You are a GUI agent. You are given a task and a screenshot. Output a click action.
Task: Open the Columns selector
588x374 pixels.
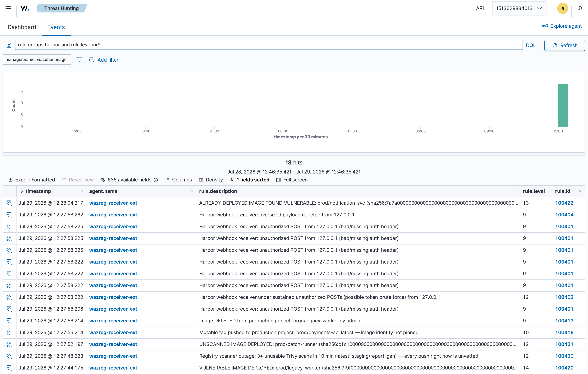[x=179, y=180]
